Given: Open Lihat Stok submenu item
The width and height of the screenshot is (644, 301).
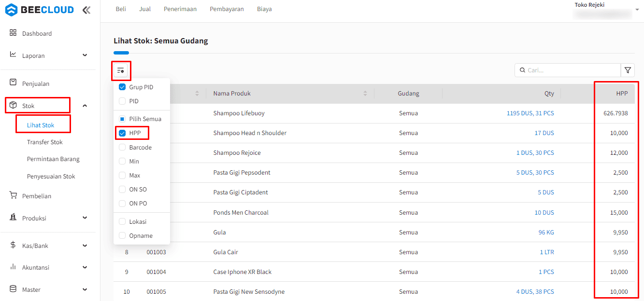Looking at the screenshot, I should click(x=41, y=125).
